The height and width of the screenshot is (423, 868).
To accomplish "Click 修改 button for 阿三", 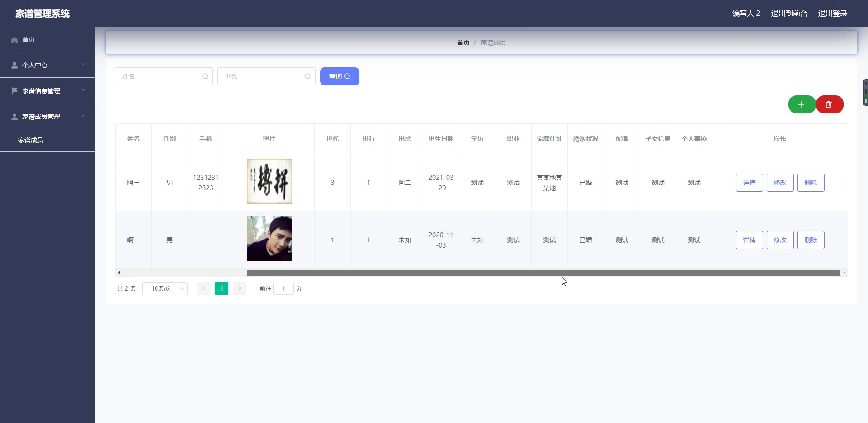I will pyautogui.click(x=780, y=183).
